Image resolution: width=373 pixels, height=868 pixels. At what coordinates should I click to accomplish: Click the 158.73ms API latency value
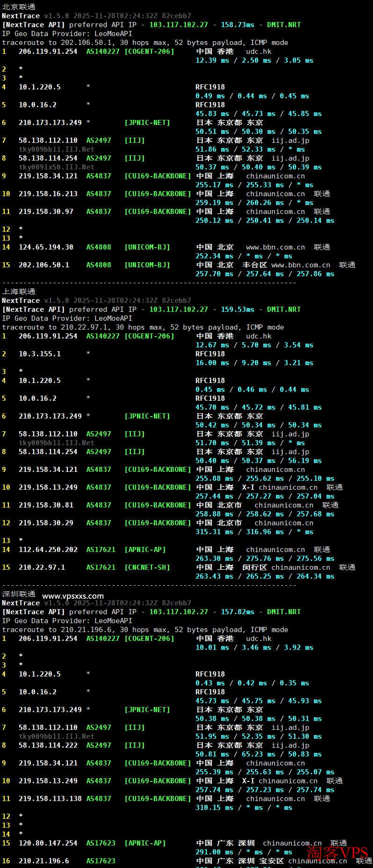tap(237, 25)
